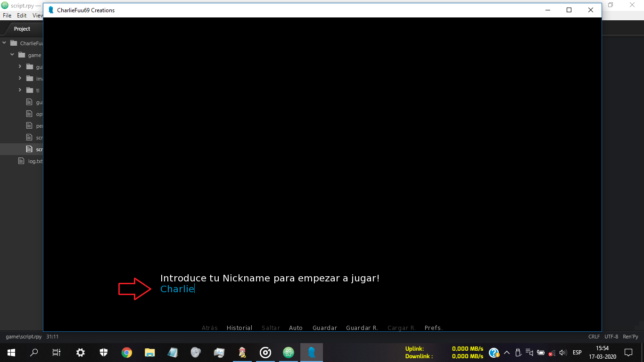Switch to the Project tab

click(x=22, y=29)
